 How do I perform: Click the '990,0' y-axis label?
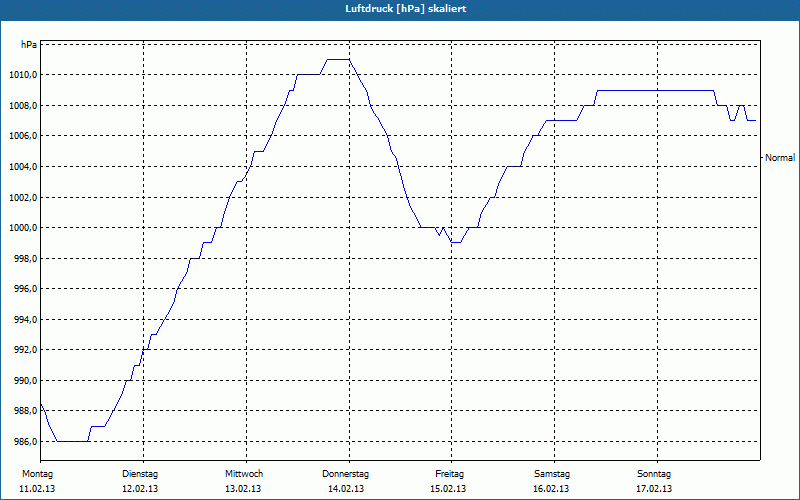coord(26,381)
